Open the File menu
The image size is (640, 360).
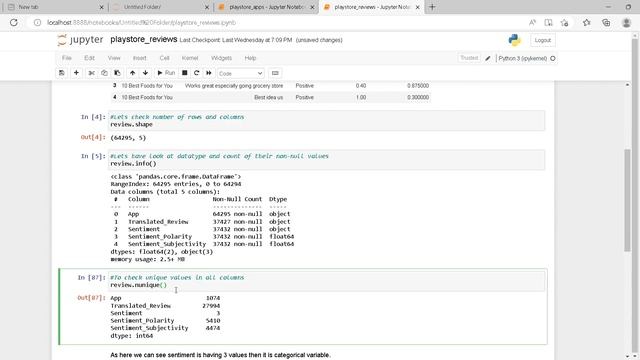tap(67, 58)
